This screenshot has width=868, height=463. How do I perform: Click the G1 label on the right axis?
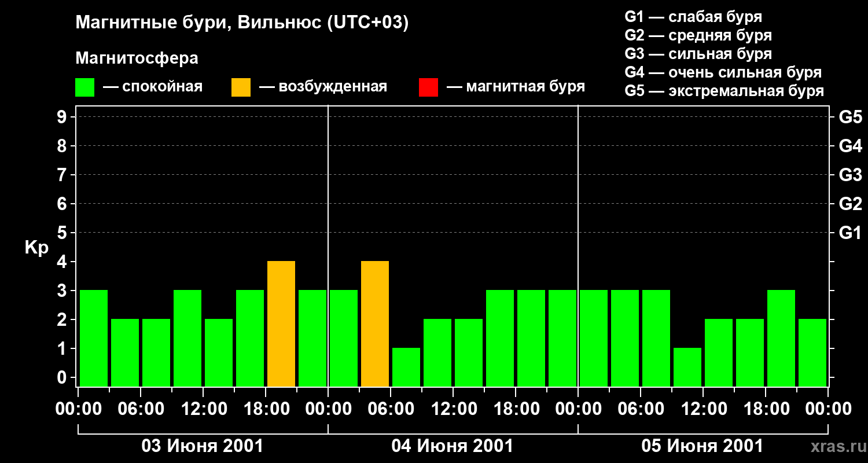850,233
